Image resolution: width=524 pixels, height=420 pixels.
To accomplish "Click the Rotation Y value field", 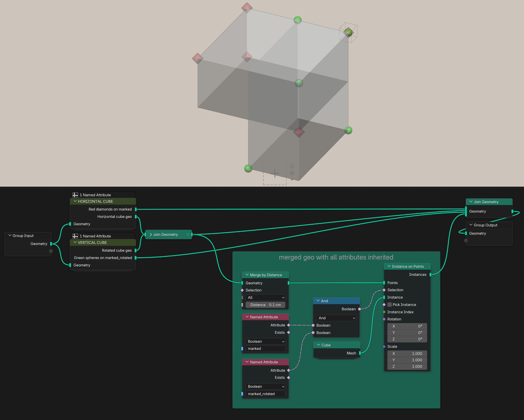I will [x=407, y=332].
